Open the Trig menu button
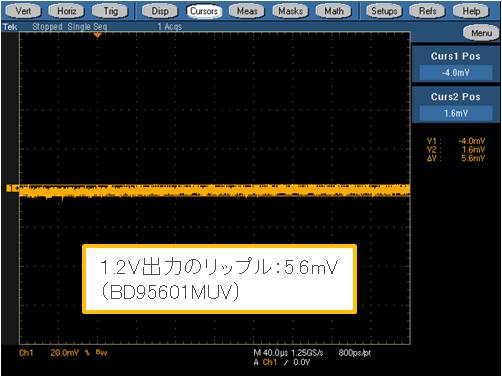This screenshot has width=502, height=377. click(110, 11)
